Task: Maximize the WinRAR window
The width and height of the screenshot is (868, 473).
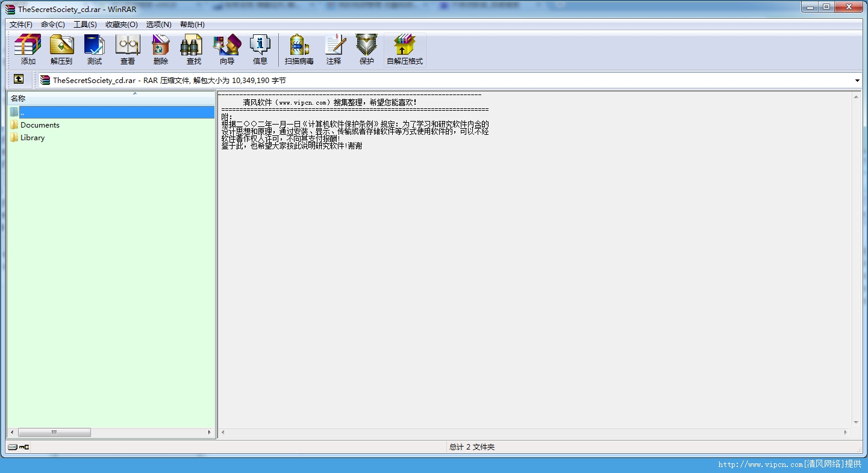Action: pos(826,7)
